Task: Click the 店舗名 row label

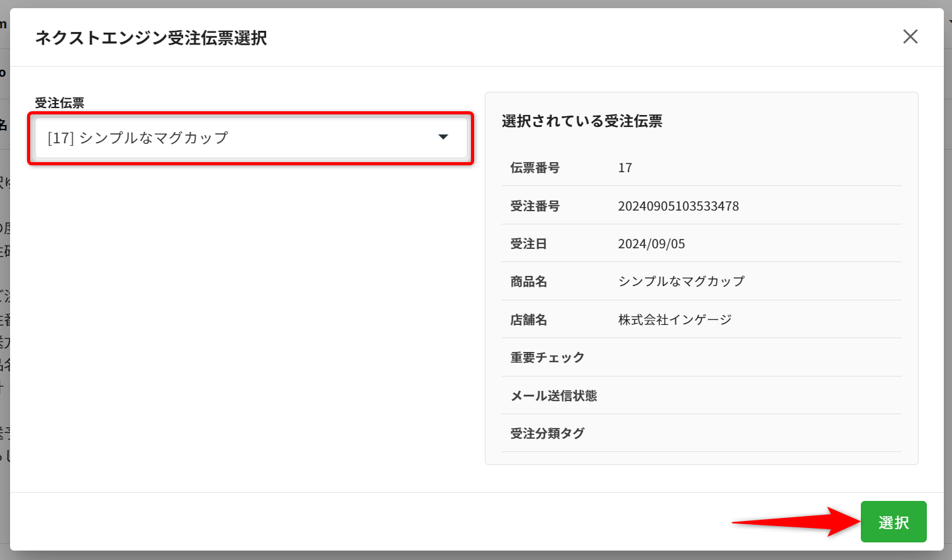Action: 528,320
